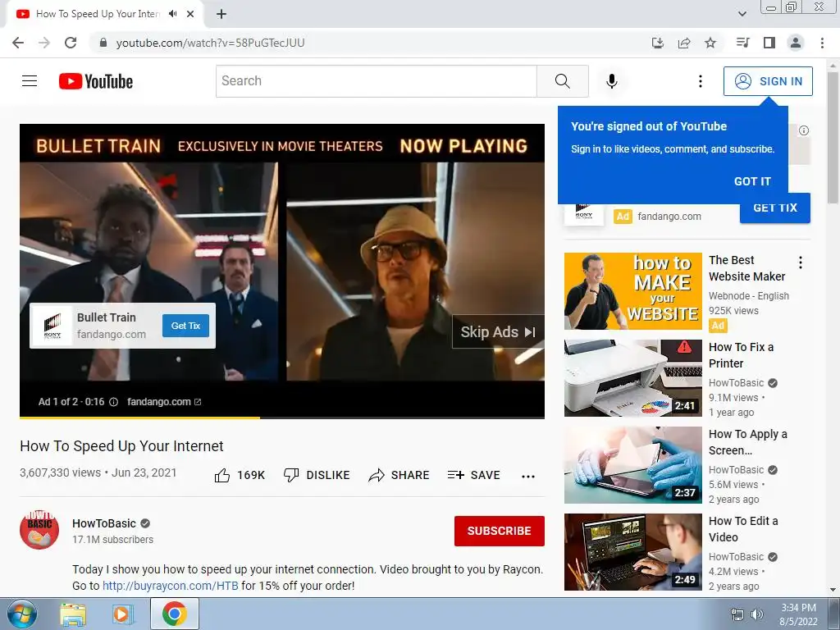Dismiss the popup with GOT IT

point(752,181)
